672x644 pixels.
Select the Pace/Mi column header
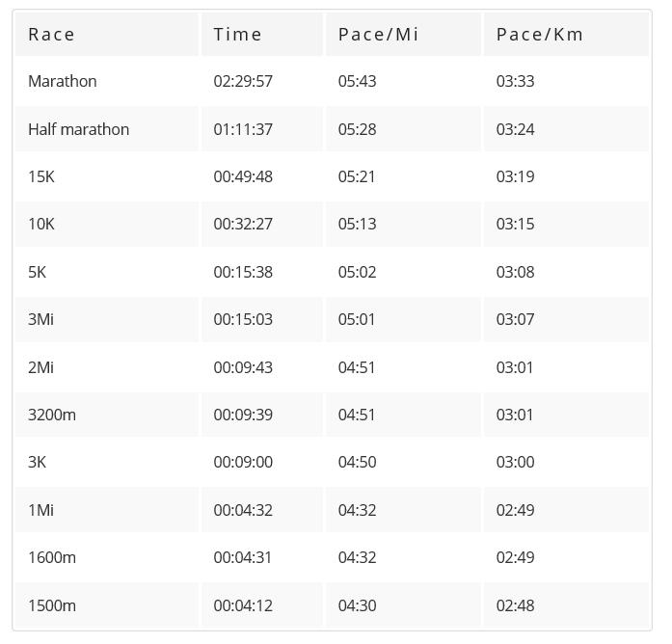(x=403, y=35)
